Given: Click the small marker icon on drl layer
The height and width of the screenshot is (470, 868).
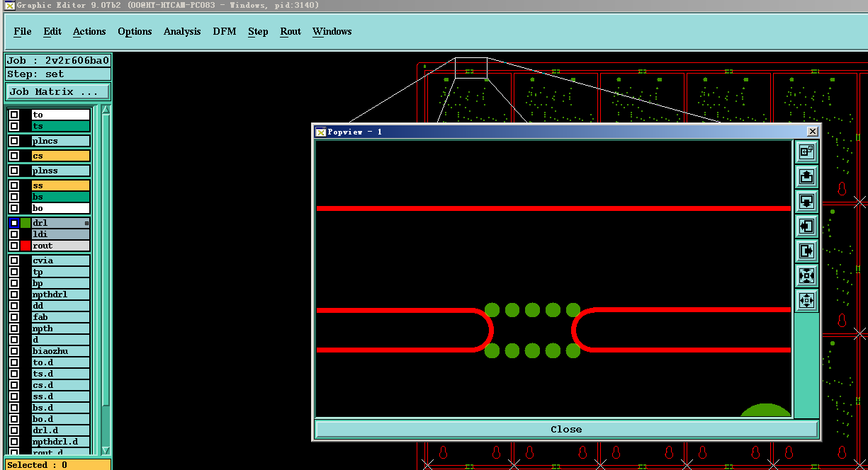Looking at the screenshot, I should point(86,223).
